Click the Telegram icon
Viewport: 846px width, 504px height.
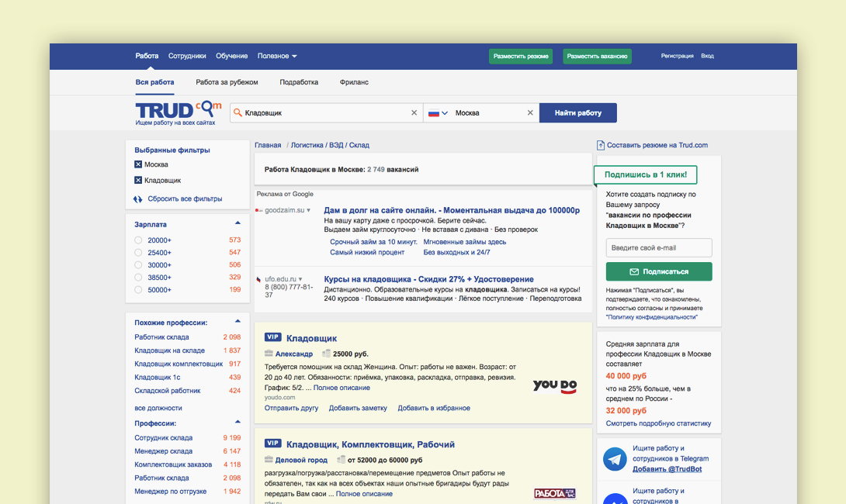(615, 459)
